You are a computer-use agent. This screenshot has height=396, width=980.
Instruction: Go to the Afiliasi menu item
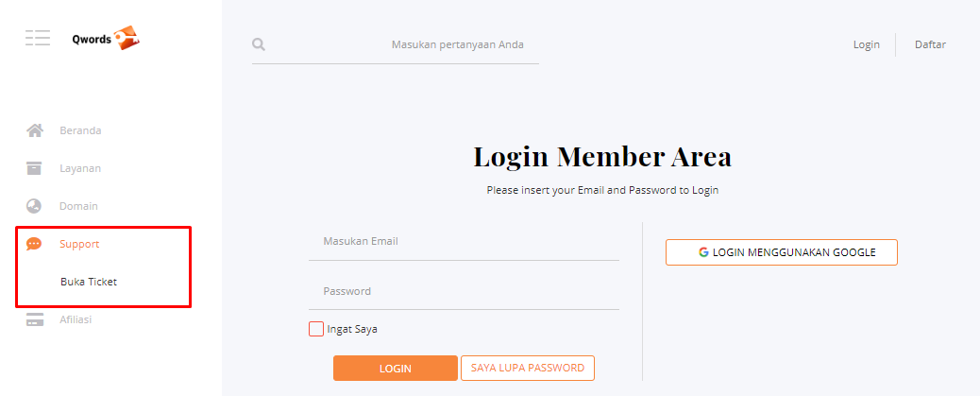click(76, 319)
